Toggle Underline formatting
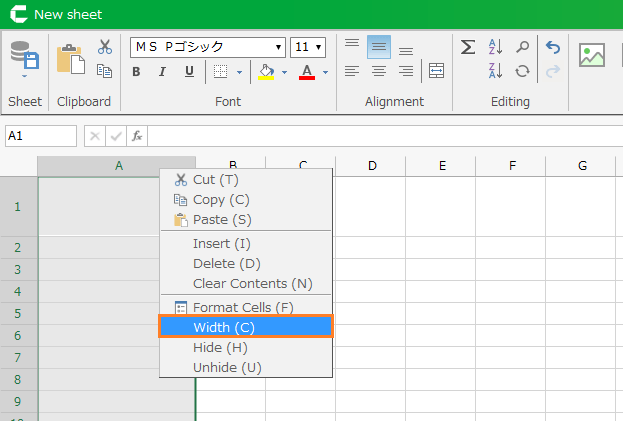623x421 pixels. (x=188, y=72)
